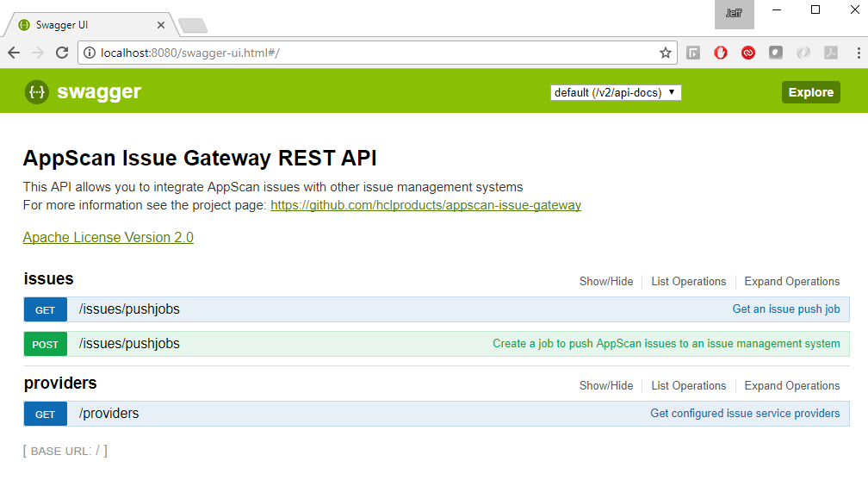This screenshot has height=499, width=868.
Task: Open the first gray extension icon after bookmark star
Action: [693, 53]
